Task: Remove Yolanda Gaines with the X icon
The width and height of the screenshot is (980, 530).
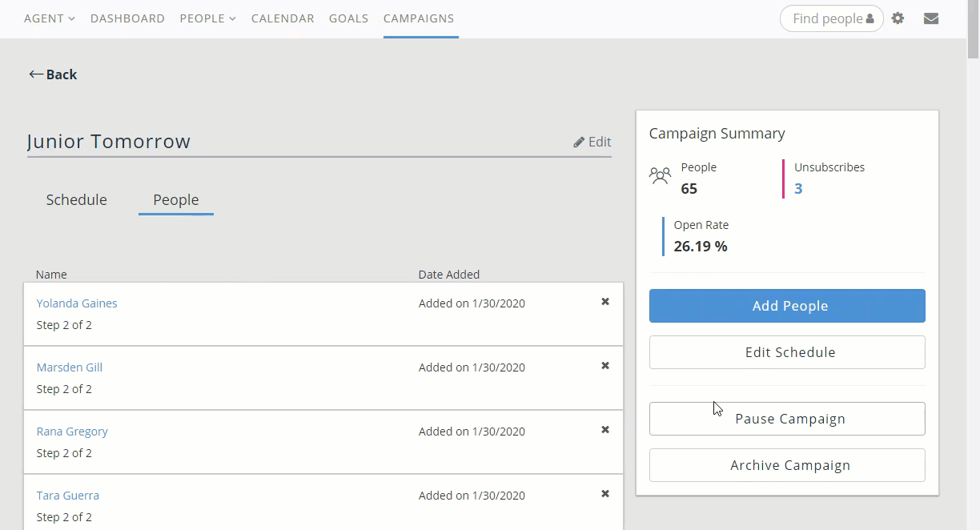Action: [x=605, y=302]
